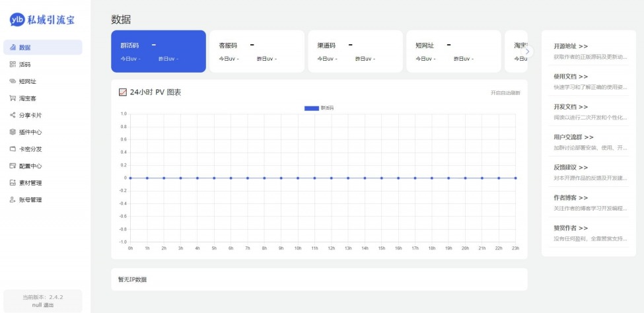Click 今日uv in the 客服码 card

(229, 59)
